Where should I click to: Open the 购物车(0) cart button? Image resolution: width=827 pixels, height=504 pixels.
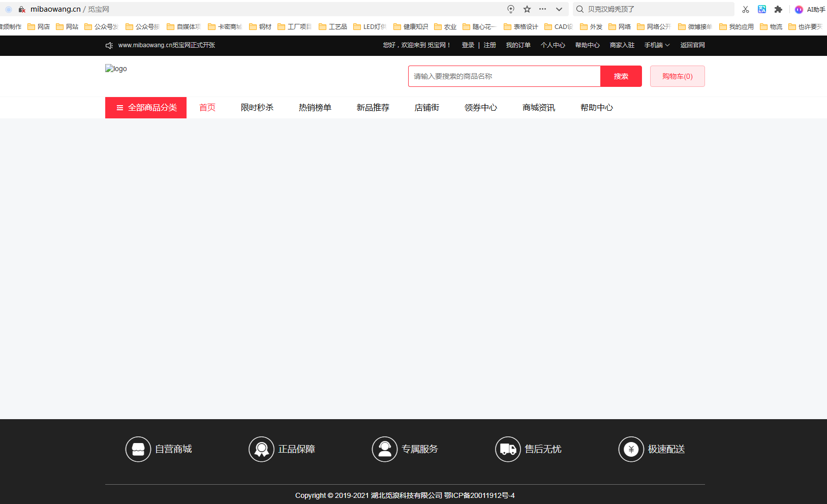coord(677,76)
